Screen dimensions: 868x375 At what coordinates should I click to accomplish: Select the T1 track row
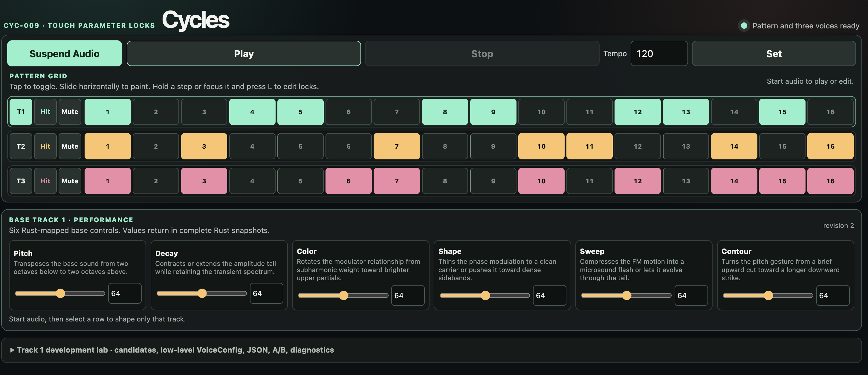(x=21, y=112)
